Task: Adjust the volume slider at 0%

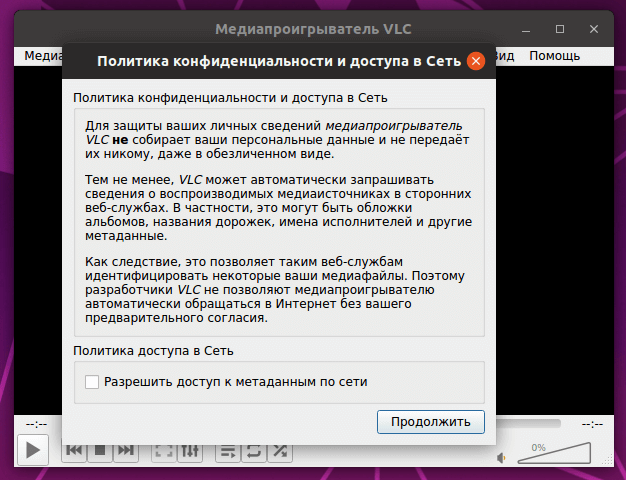Action: point(554,453)
